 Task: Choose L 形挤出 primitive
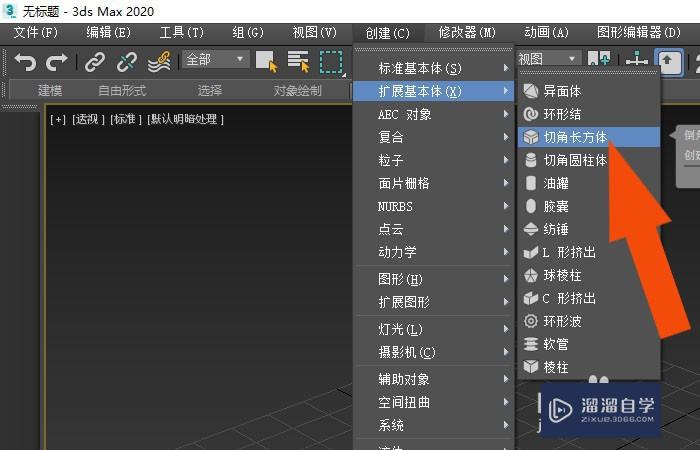589,253
